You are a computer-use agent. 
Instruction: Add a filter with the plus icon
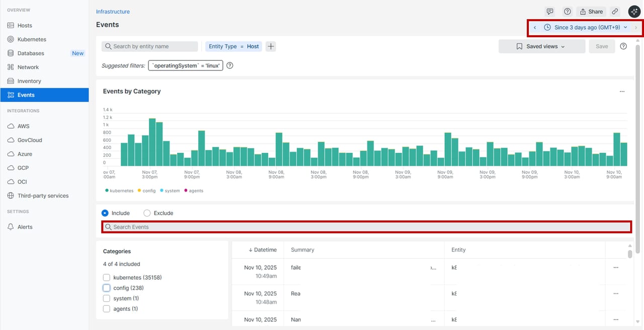(x=271, y=46)
